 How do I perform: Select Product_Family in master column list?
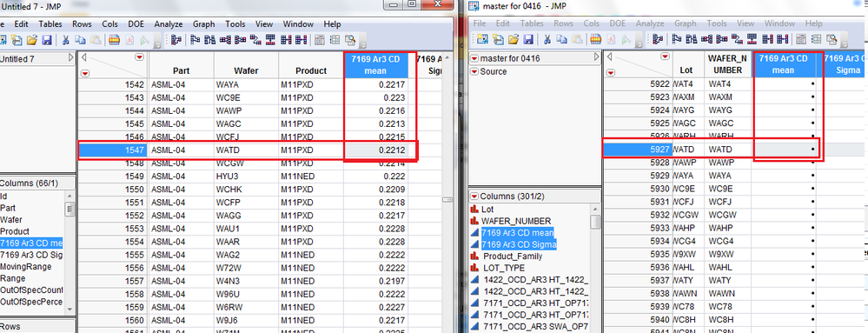point(513,256)
